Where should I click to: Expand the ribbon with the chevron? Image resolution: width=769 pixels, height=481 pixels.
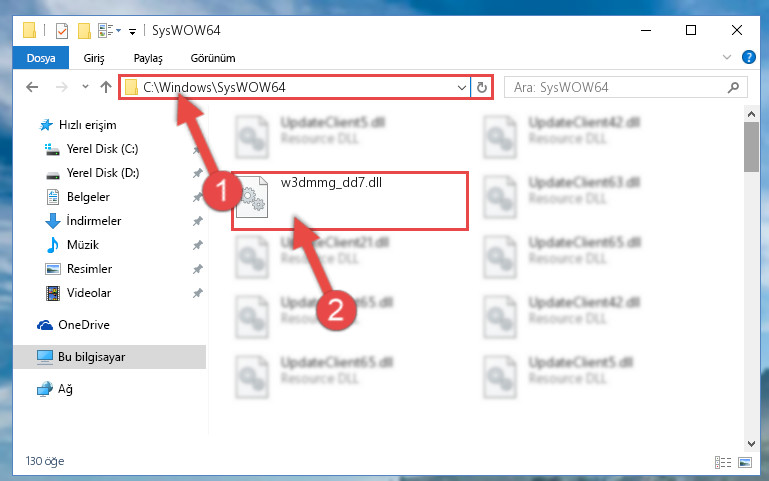click(727, 57)
